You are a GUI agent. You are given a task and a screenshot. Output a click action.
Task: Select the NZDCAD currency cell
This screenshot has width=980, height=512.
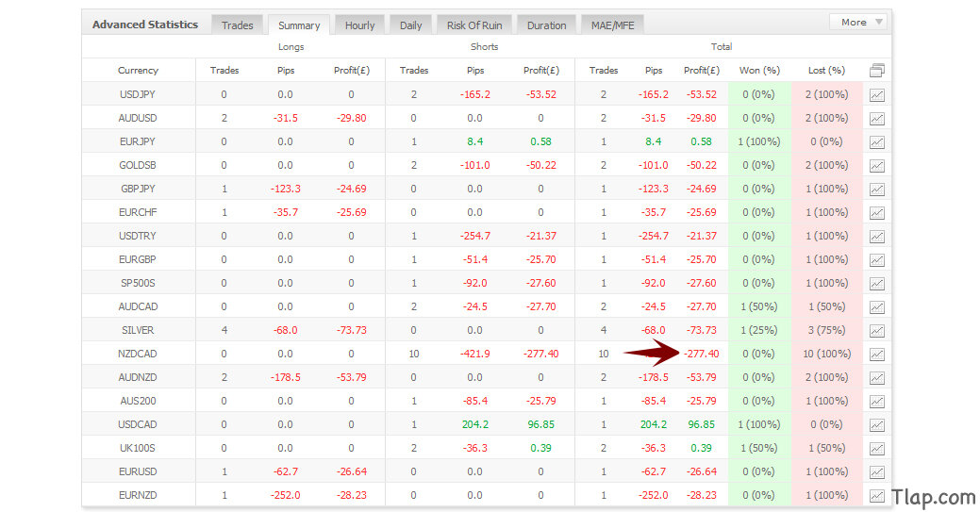point(138,354)
